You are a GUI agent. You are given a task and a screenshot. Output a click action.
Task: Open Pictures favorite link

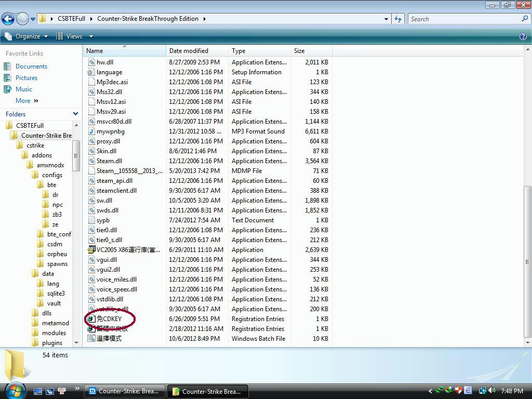click(26, 78)
